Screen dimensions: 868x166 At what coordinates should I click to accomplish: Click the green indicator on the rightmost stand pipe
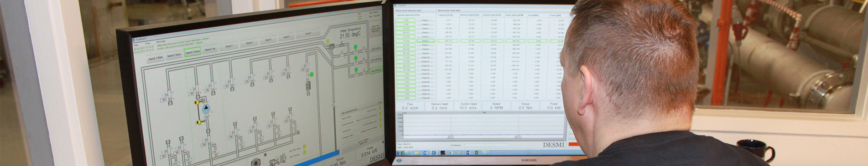click(311, 75)
